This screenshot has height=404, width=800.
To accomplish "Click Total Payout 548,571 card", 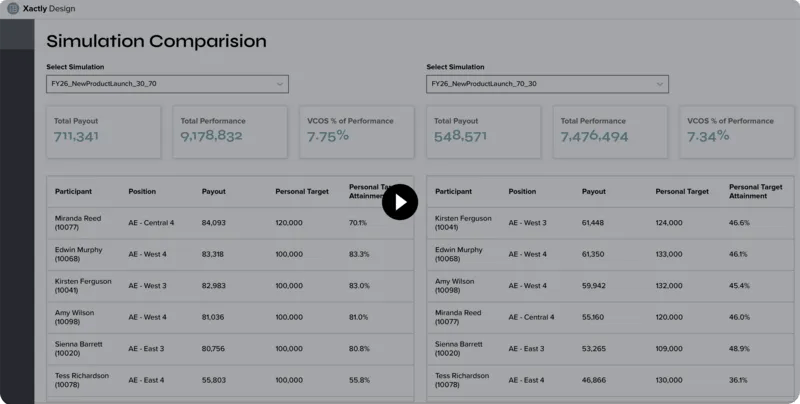I will (x=484, y=132).
